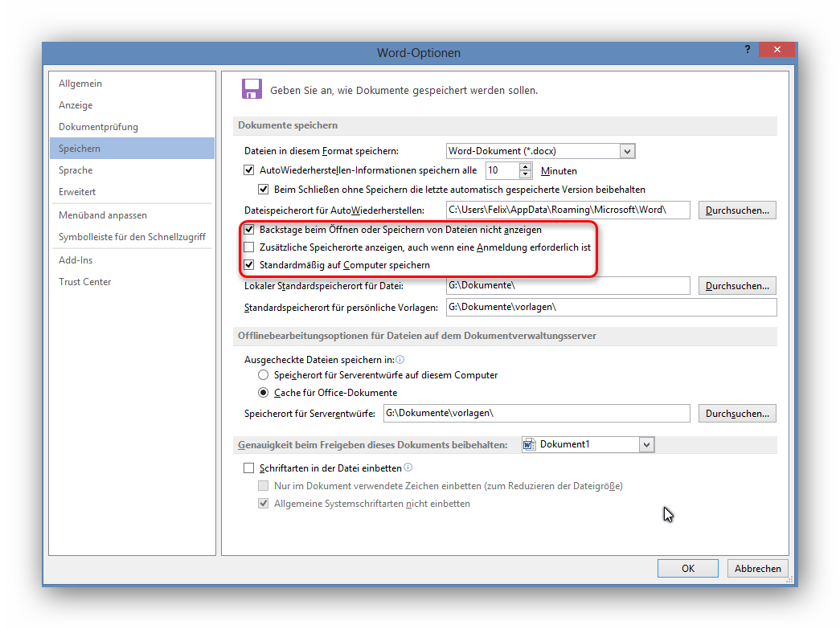Click the purple floppy disk save icon
This screenshot has height=629, width=840.
252,89
